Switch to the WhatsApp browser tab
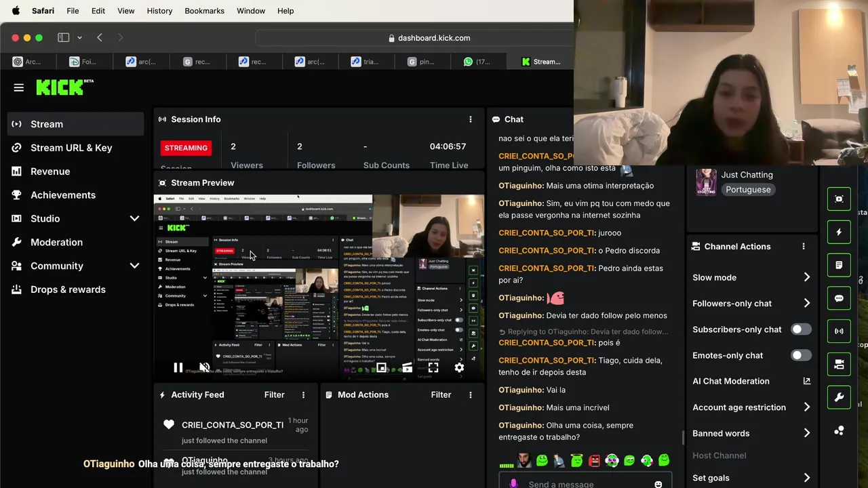This screenshot has height=488, width=868. pyautogui.click(x=477, y=62)
